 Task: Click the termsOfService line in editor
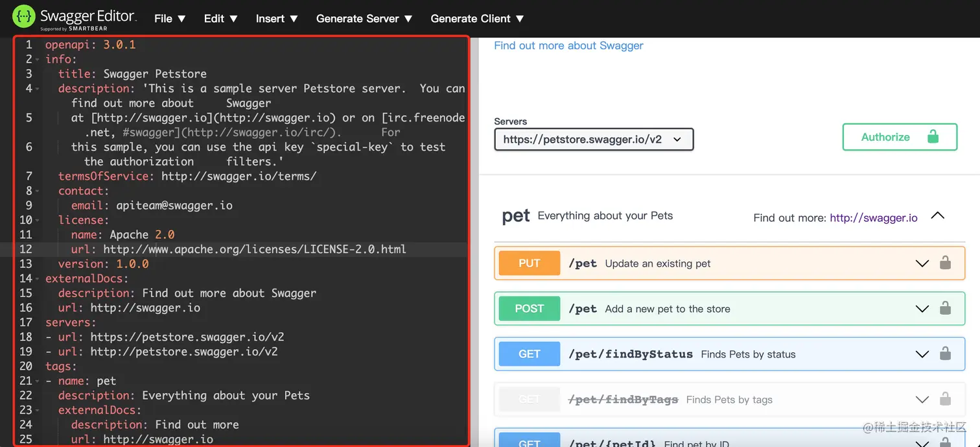(x=187, y=176)
